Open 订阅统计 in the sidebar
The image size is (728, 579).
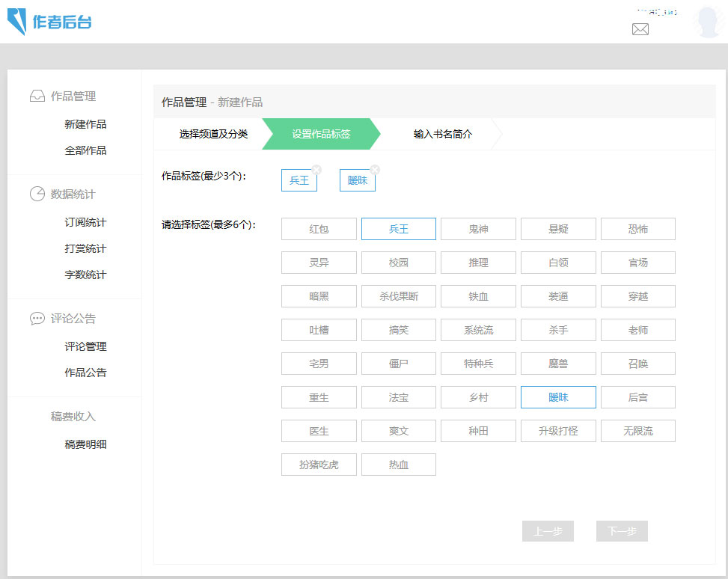pyautogui.click(x=85, y=222)
